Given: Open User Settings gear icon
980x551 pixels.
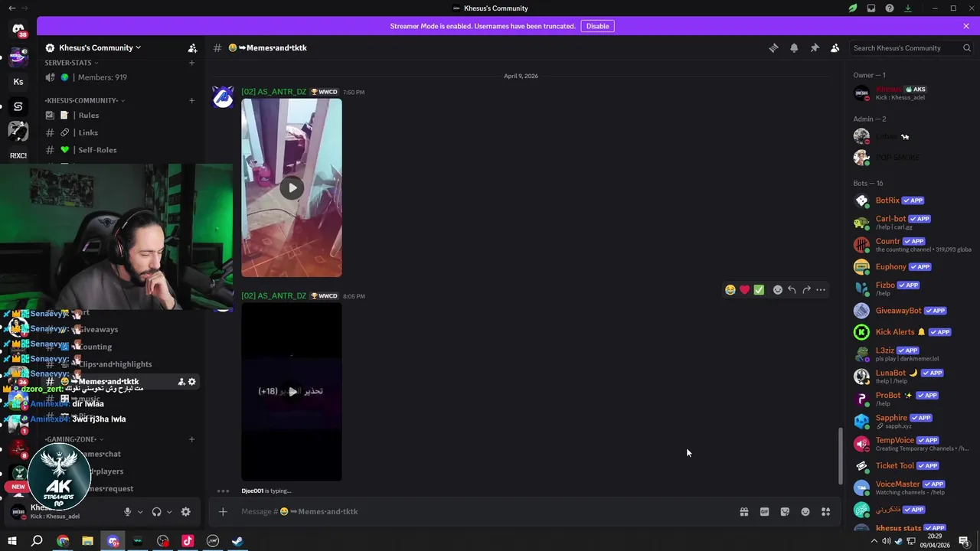Looking at the screenshot, I should [185, 512].
